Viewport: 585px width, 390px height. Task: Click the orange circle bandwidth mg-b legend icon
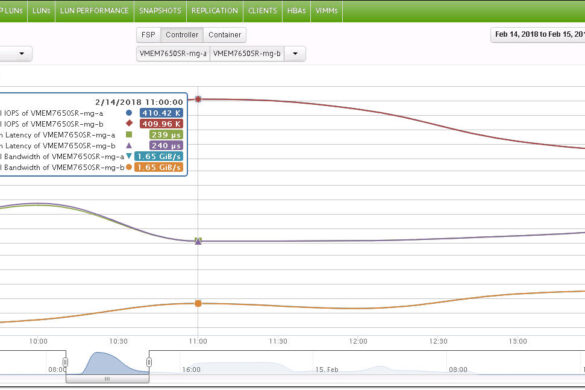pos(129,167)
